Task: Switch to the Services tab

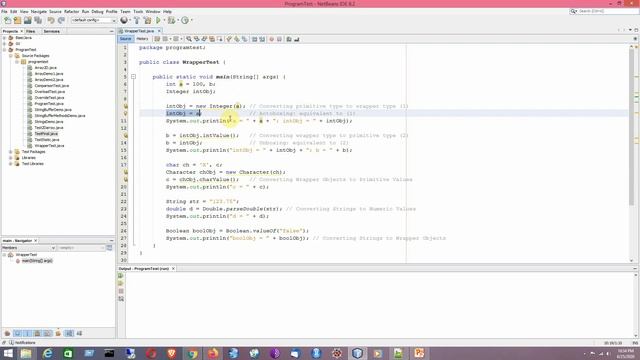Action: pos(51,31)
